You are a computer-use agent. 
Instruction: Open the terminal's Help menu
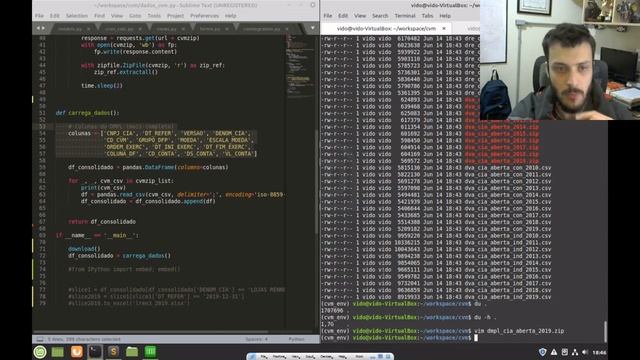coord(445,16)
